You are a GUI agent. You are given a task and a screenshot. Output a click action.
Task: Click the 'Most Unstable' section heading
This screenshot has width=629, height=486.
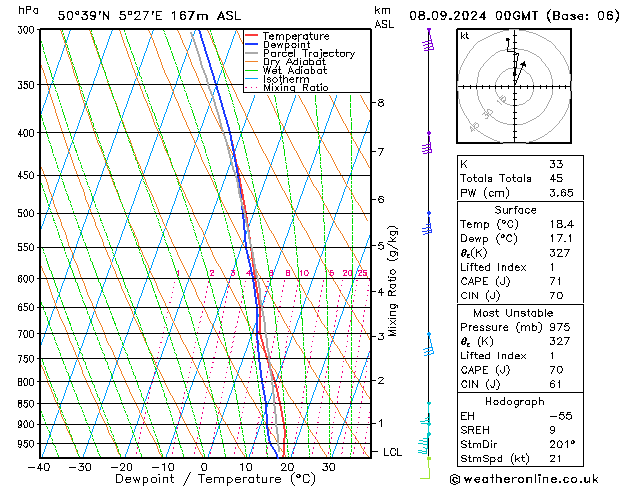click(x=513, y=313)
